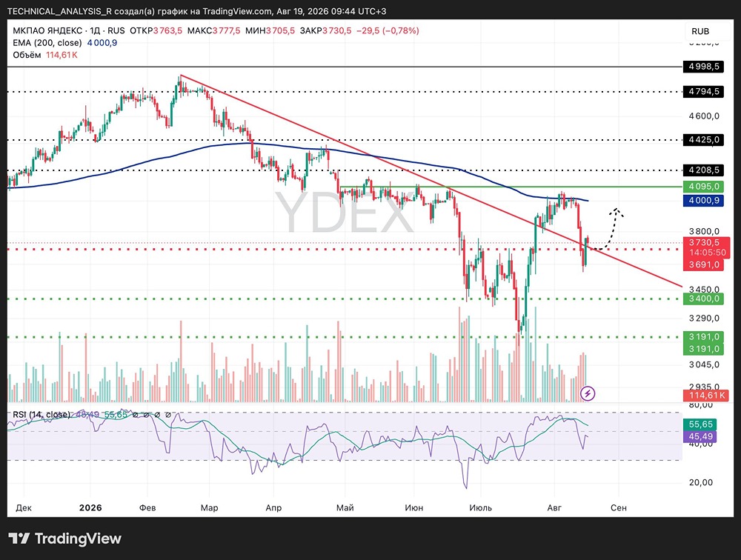This screenshot has height=560, width=741.
Task: Click the purple lightning bolt icon
Action: [588, 393]
